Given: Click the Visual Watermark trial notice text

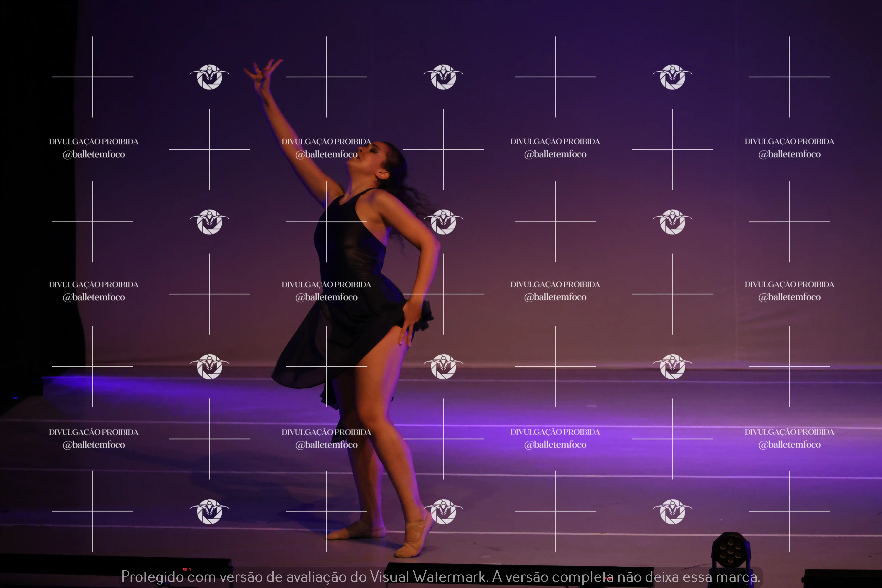Looking at the screenshot, I should [x=441, y=577].
